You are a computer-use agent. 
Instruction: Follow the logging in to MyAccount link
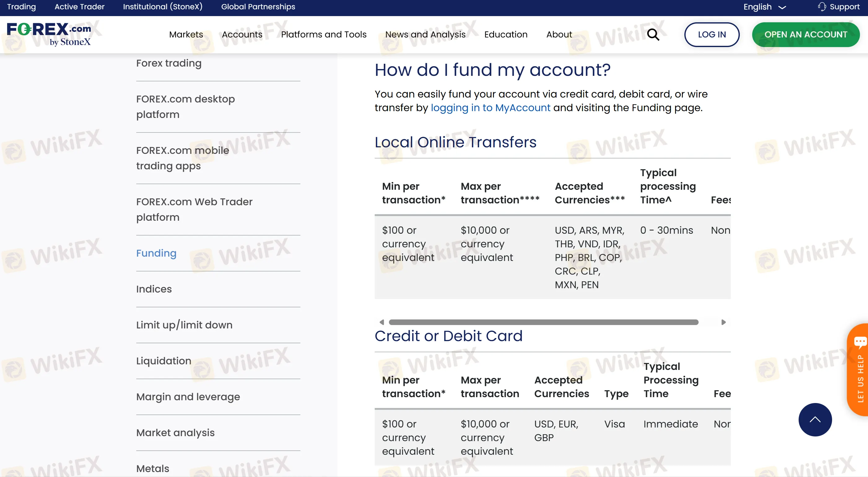click(490, 108)
